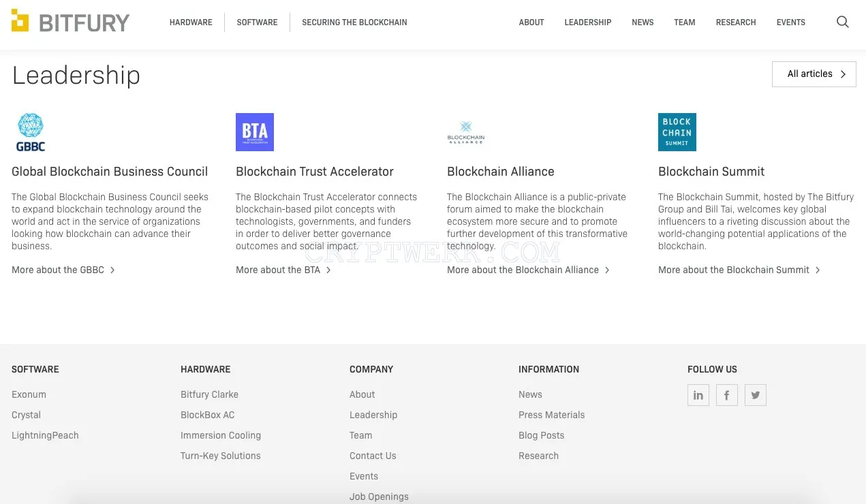Open Securing the Blockchain menu
Image resolution: width=866 pixels, height=504 pixels.
click(x=354, y=22)
